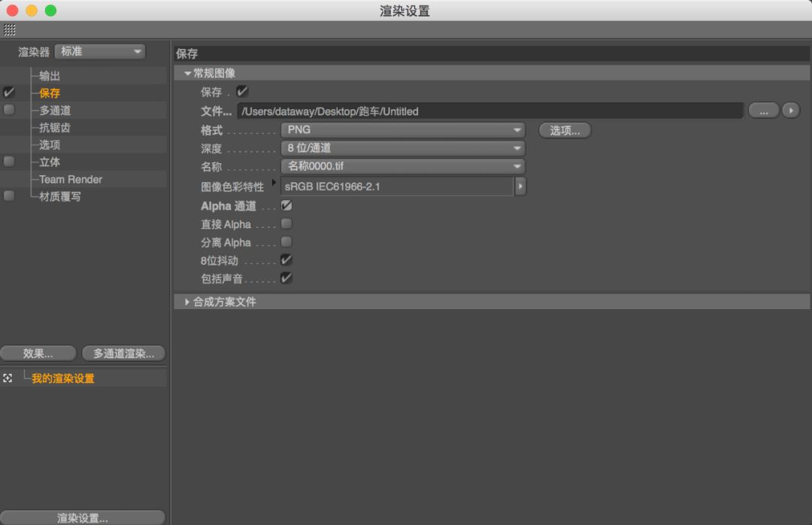812x525 pixels.
Task: Select 选项 in settings list
Action: [50, 144]
